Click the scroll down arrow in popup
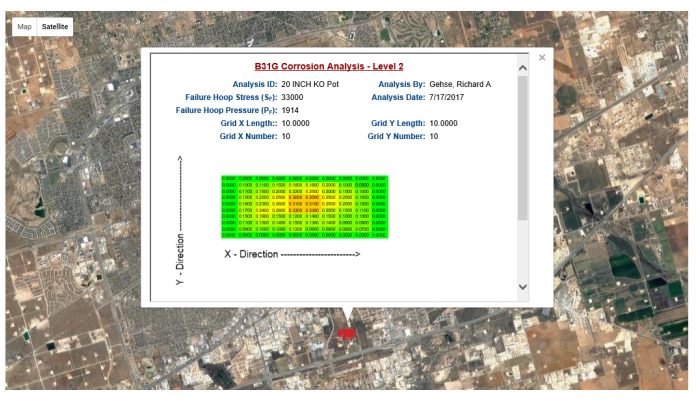This screenshot has height=401, width=697. (521, 287)
